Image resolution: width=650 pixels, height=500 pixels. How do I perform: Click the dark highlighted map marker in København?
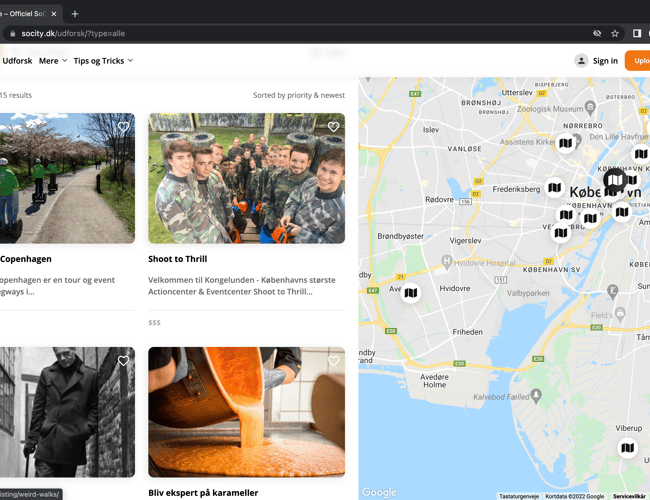615,180
